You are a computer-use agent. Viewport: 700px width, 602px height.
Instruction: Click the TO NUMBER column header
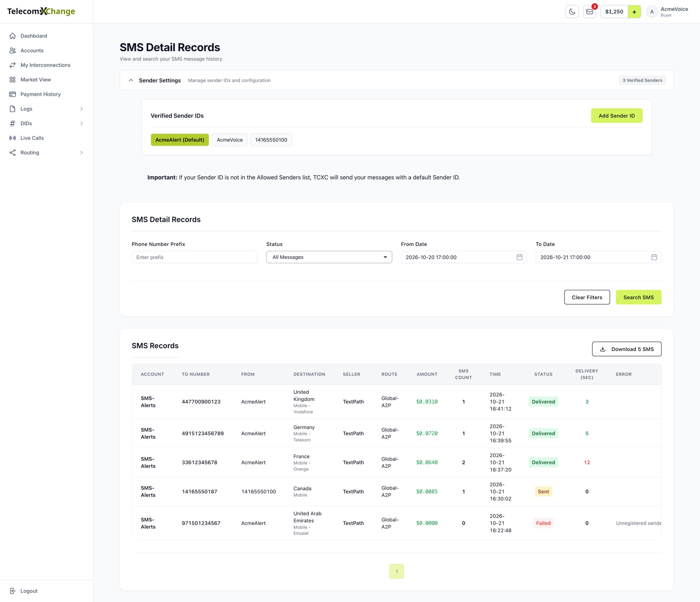pyautogui.click(x=196, y=374)
